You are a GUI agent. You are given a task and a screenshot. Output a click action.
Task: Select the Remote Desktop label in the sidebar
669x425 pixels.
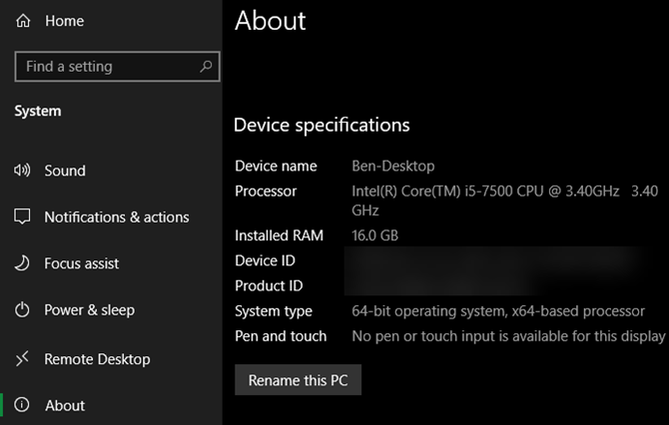click(x=97, y=359)
